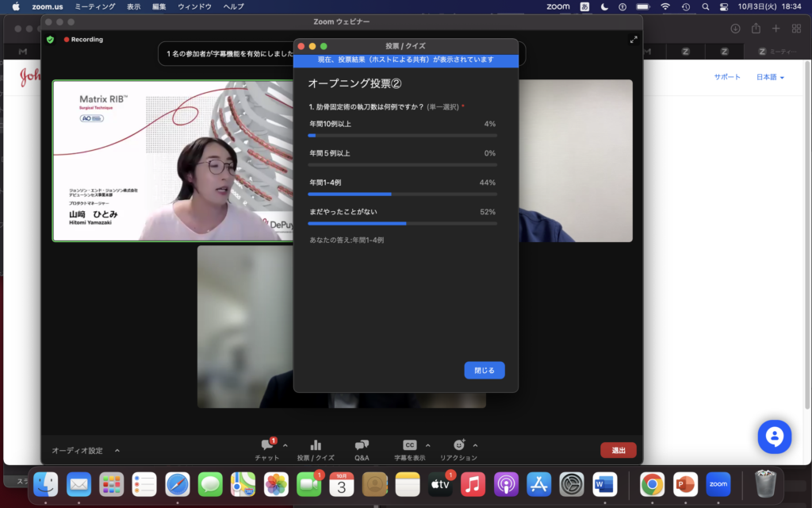Expand caption options chevron beside CC
Screen dimensions: 812x508
pos(428,445)
